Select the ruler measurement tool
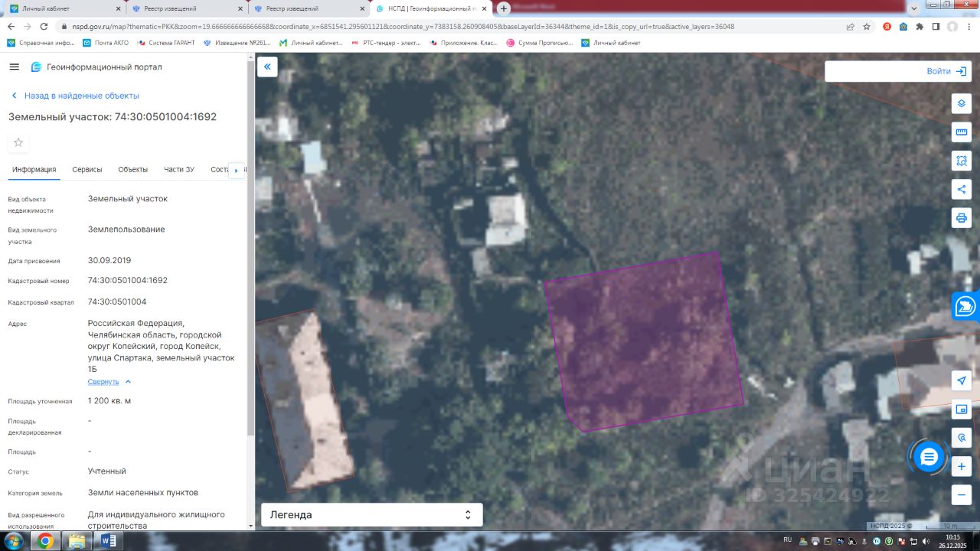 pos(962,132)
